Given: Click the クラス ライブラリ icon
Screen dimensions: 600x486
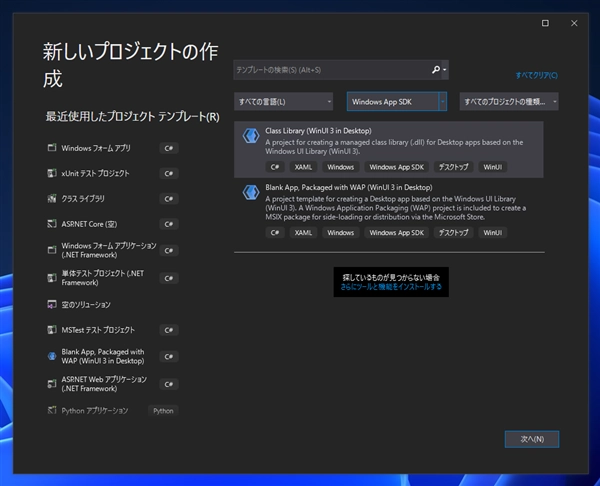Looking at the screenshot, I should point(52,198).
